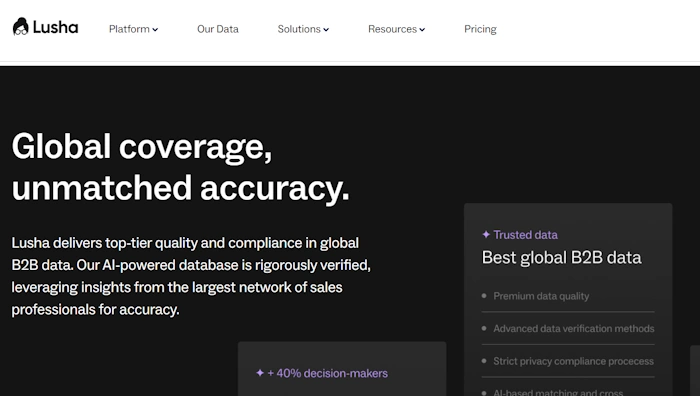Click the + 40% decision-makers label
Viewport: 700px width, 396px height.
327,373
